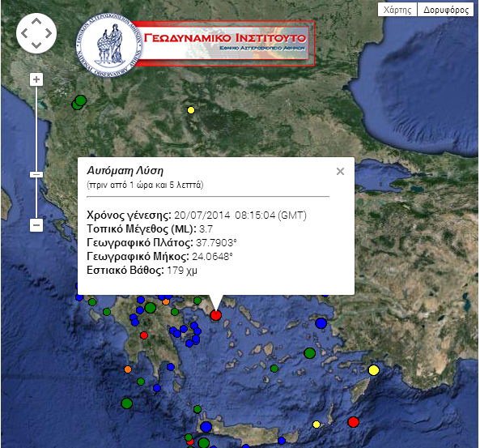Image resolution: width=480 pixels, height=448 pixels.
Task: Select the red epicenter marker under the popup
Action: point(216,315)
